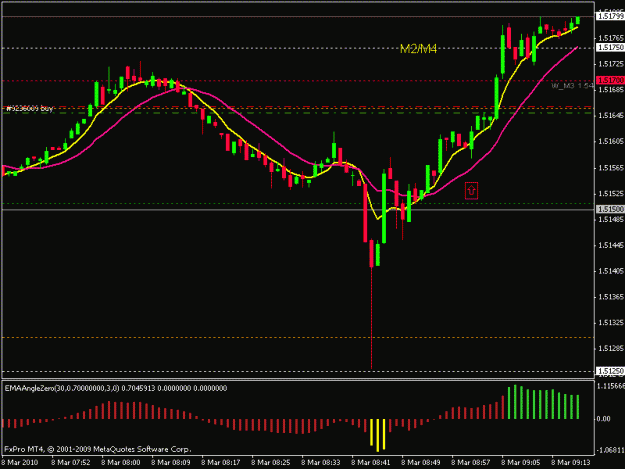
Task: Click the 8 Mar 08:25 time label
Action: pos(271,463)
